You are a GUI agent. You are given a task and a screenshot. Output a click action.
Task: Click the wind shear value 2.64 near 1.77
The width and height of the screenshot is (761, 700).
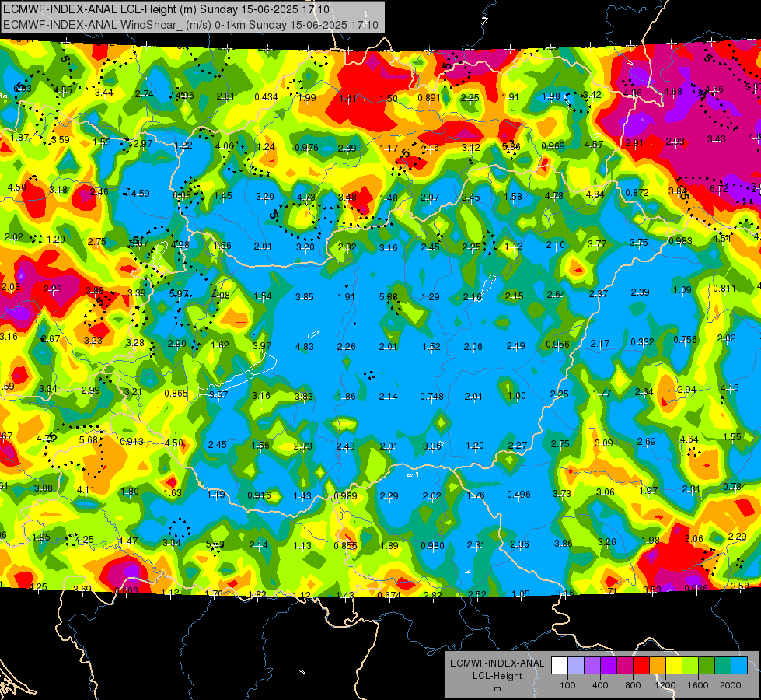coord(644,391)
